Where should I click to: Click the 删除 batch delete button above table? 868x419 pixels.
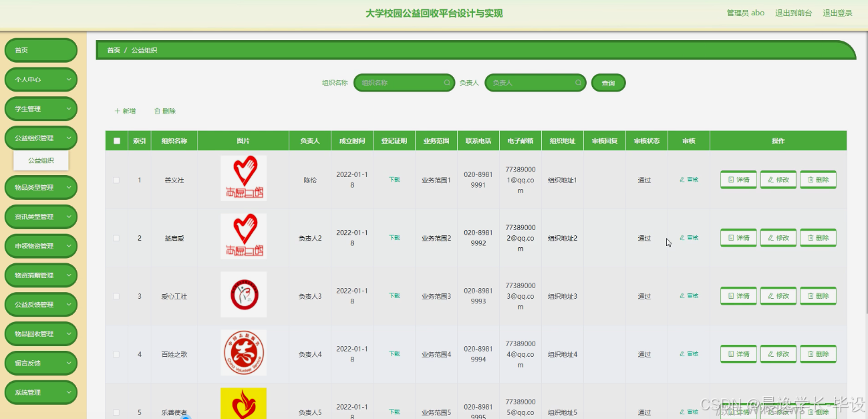(165, 111)
